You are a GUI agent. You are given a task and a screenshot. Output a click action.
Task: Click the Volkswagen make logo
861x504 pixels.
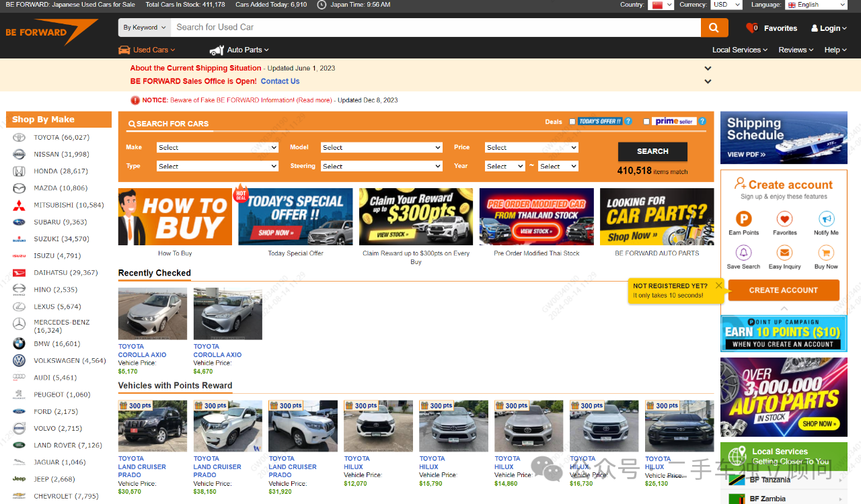tap(19, 361)
